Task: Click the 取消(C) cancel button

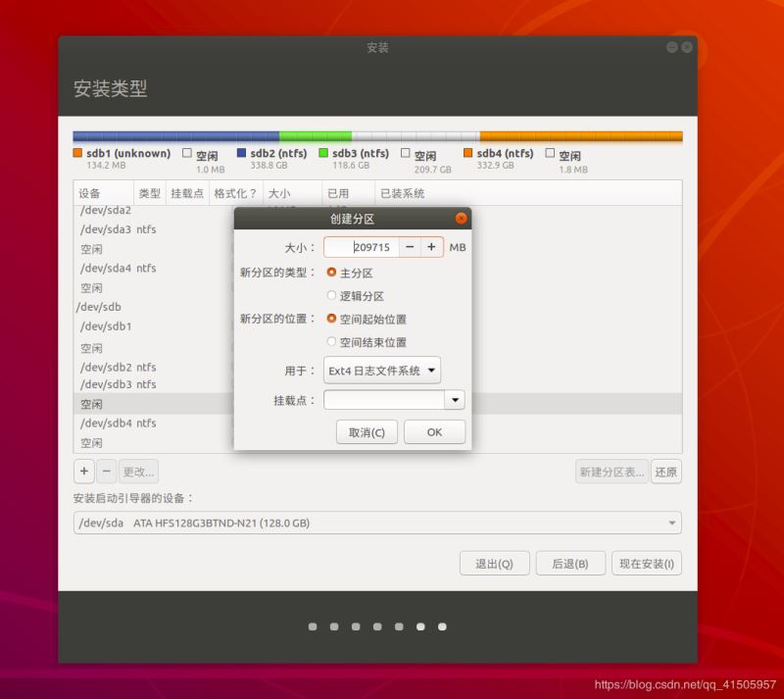Action: 367,432
